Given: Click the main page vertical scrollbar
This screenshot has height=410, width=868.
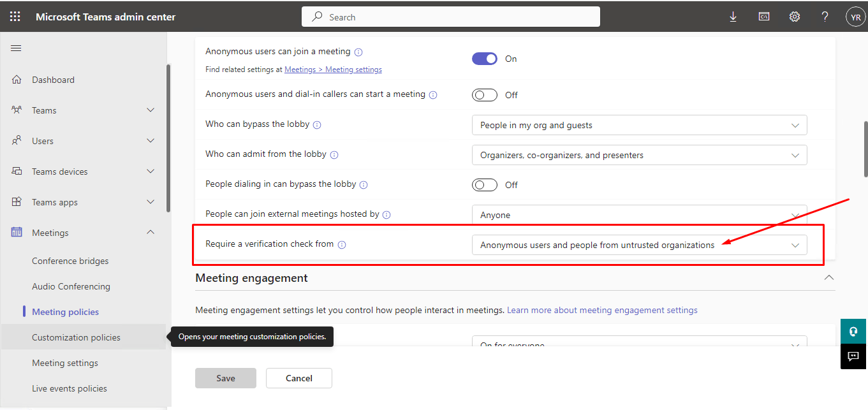Looking at the screenshot, I should click(865, 149).
